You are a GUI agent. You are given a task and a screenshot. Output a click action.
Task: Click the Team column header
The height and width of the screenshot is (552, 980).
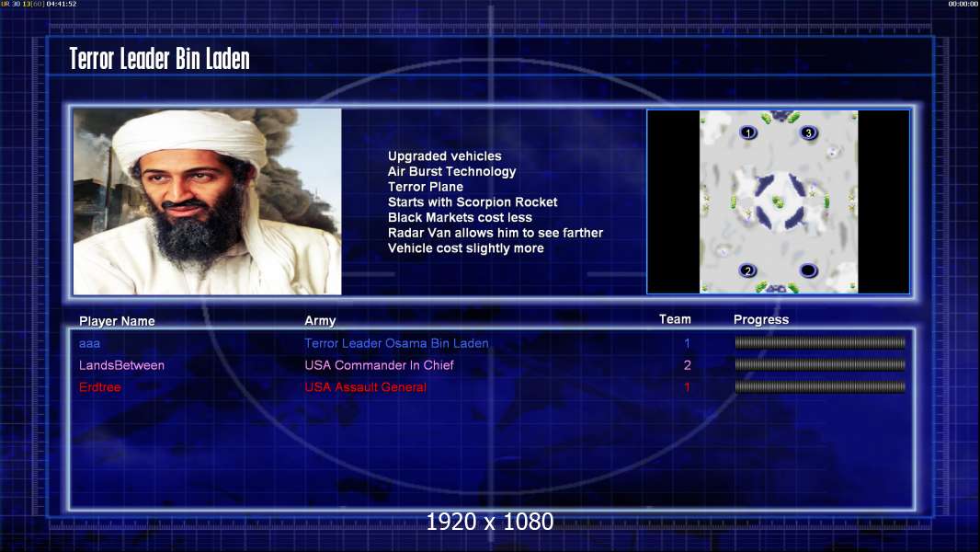coord(675,319)
